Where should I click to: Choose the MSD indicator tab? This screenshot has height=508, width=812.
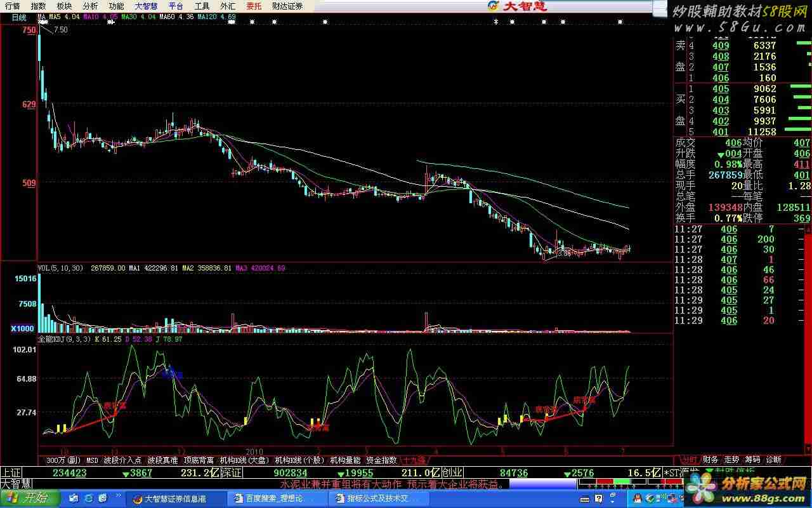92,460
